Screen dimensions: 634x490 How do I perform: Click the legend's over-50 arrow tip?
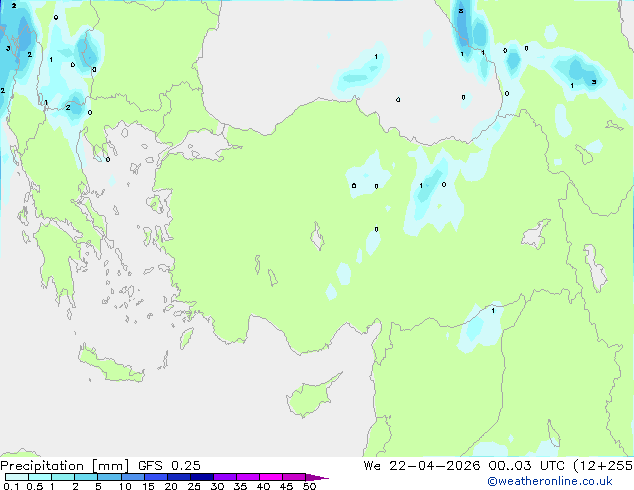click(317, 477)
